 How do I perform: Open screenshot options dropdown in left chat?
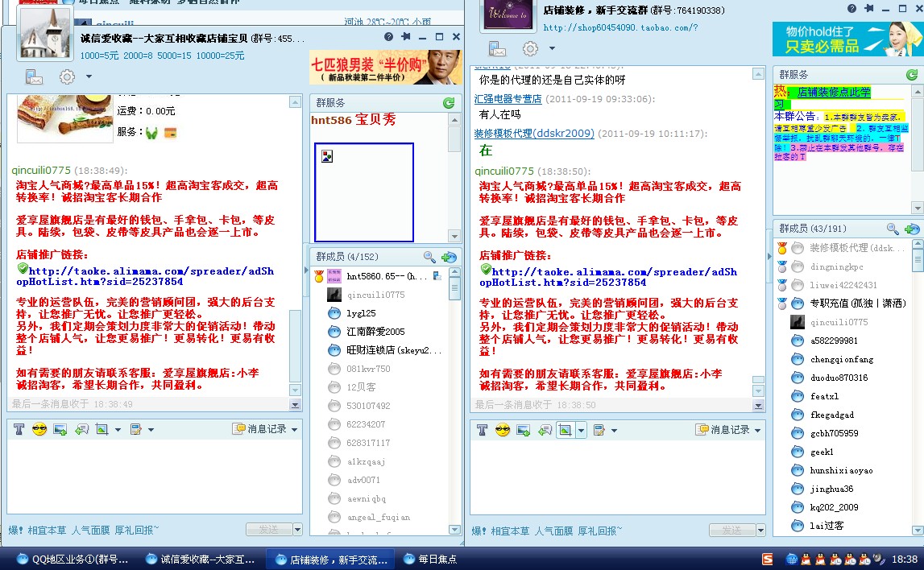click(x=118, y=430)
